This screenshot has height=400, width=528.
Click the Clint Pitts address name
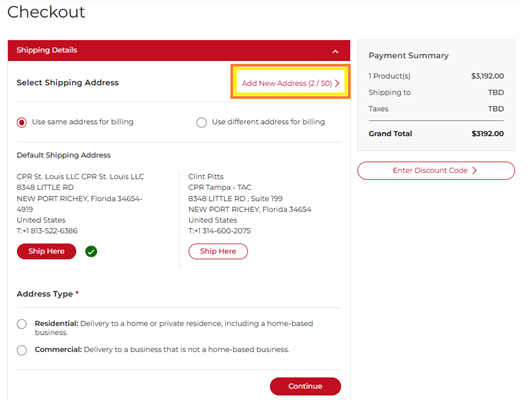click(206, 176)
